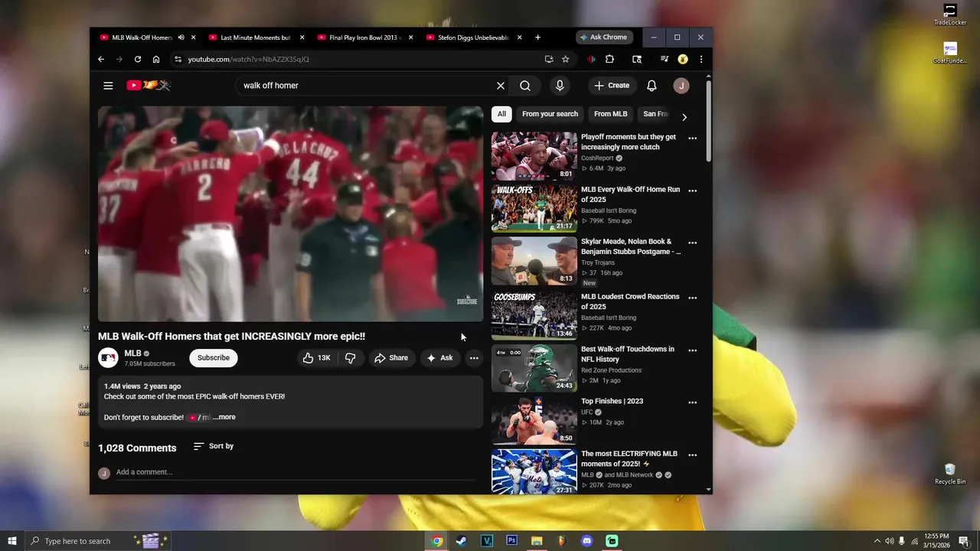Mute the MLB Walk-Off Homers tab
This screenshot has width=980, height=551.
(181, 37)
